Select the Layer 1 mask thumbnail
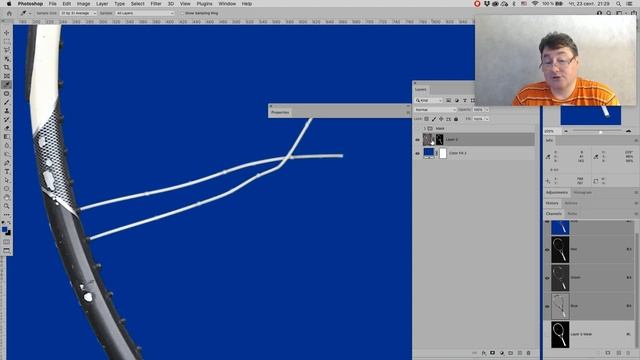Screen dimensions: 640x360 [x=439, y=140]
